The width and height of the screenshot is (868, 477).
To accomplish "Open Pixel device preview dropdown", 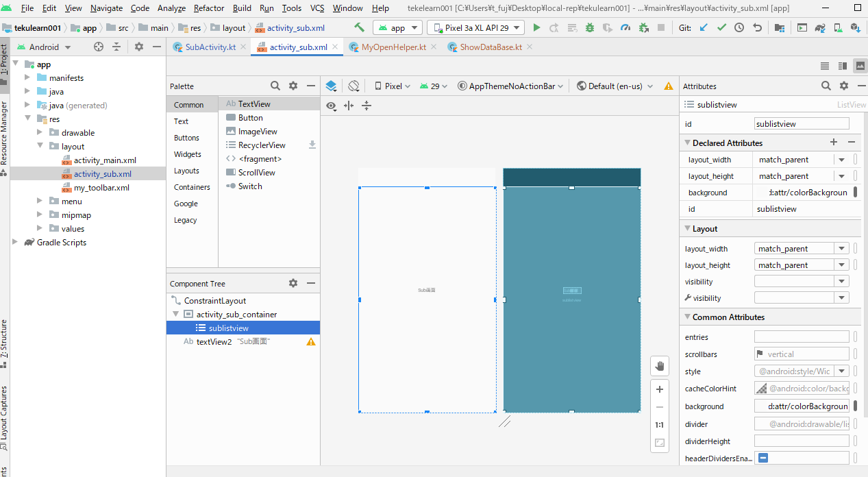I will pos(393,86).
